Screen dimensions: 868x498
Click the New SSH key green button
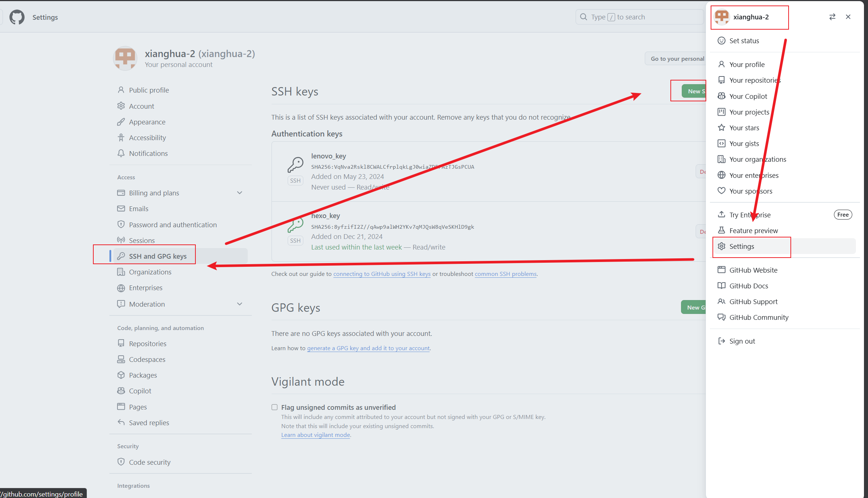[694, 91]
